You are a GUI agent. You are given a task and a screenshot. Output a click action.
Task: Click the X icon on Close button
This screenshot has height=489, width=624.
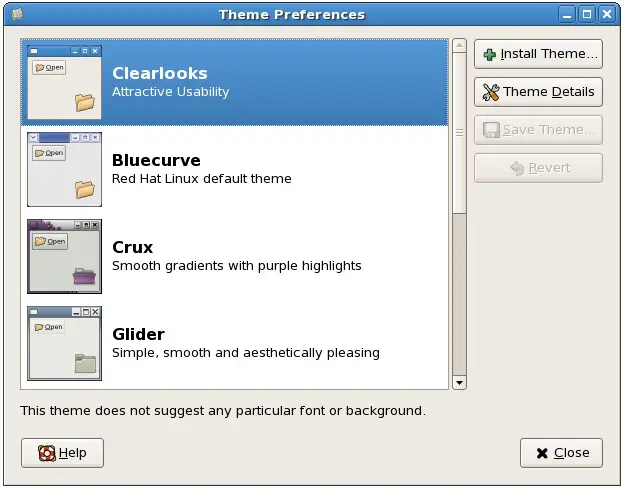tap(542, 453)
